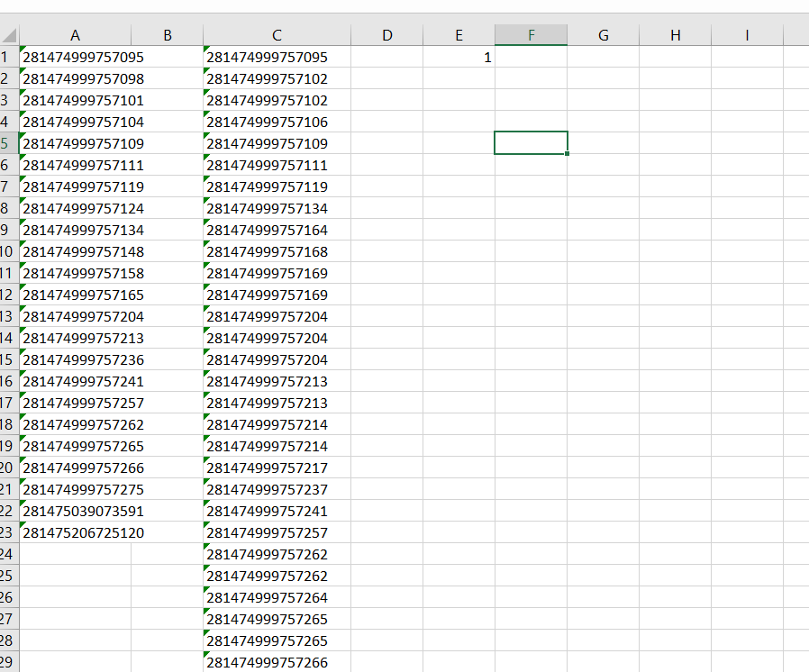
Task: Click cell A8 with 281474999757124
Action: tap(76, 208)
